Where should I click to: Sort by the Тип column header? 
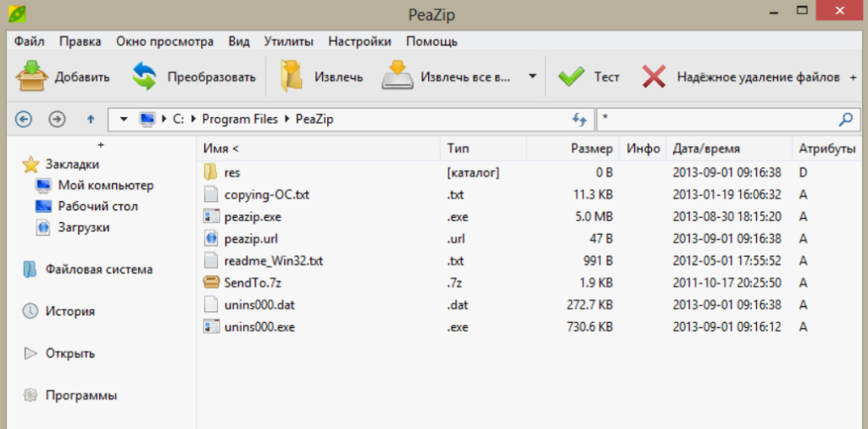[x=482, y=148]
